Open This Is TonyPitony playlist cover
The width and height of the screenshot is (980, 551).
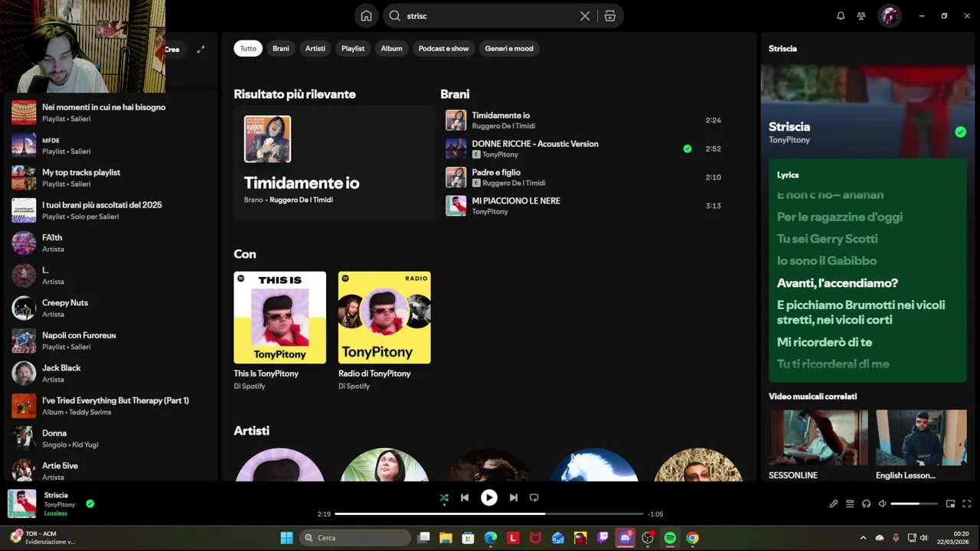[x=279, y=318]
